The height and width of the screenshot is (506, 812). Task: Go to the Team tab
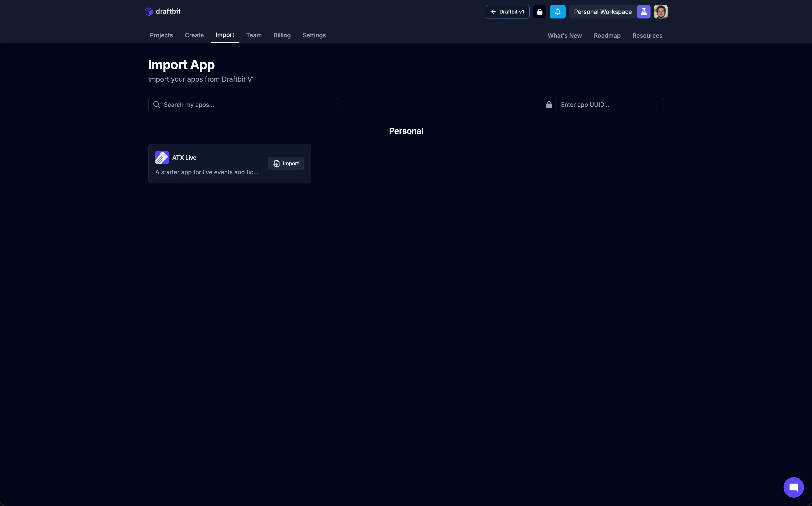click(x=253, y=35)
